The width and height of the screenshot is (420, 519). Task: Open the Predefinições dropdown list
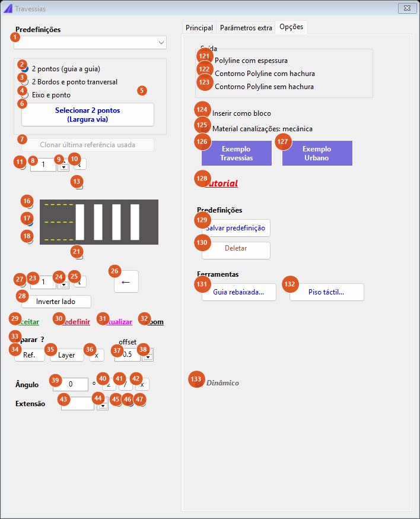pos(90,43)
